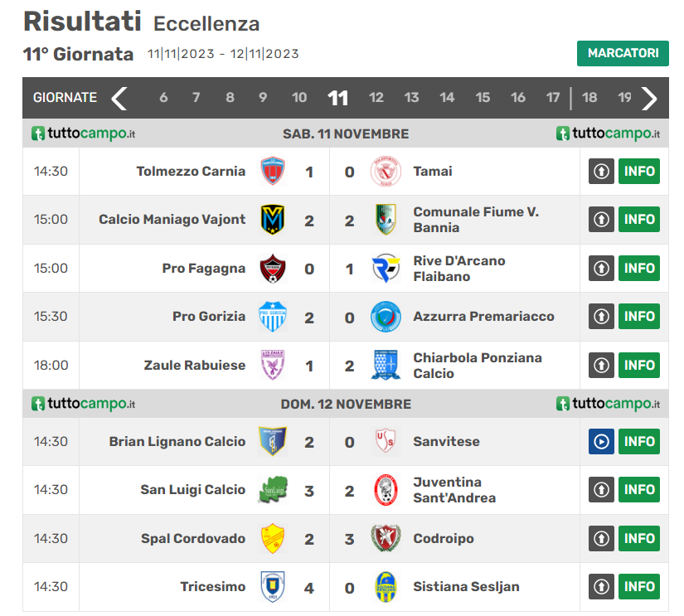This screenshot has height=616, width=684.
Task: Open INFO for Tricesimo vs Sistiana Sesljan
Action: click(x=639, y=587)
